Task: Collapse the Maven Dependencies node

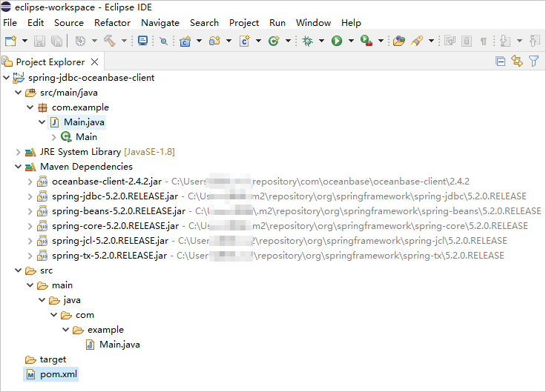Action: [19, 167]
